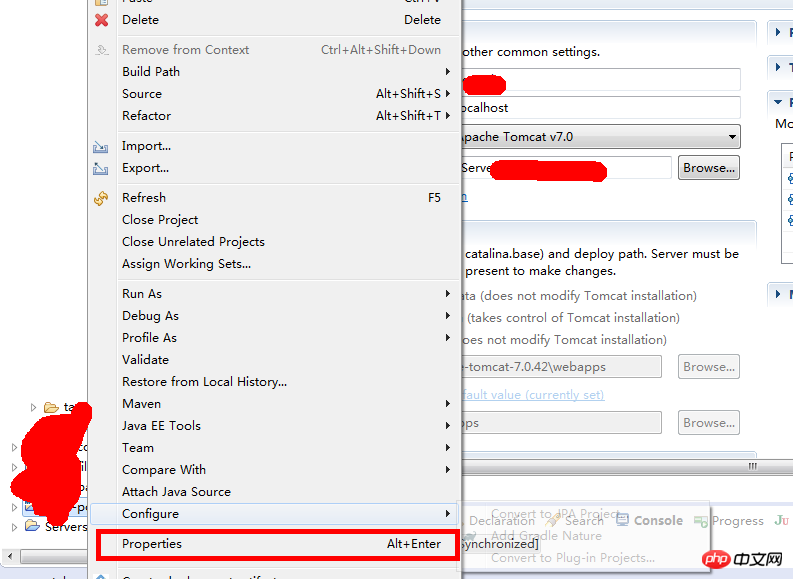Open the Apache Tomcat v7.0 runtime dropdown
The image size is (793, 579).
point(732,137)
